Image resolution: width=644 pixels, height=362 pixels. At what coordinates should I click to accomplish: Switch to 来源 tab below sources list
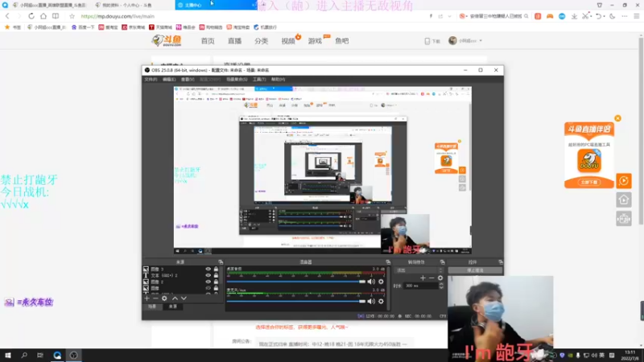click(x=173, y=306)
